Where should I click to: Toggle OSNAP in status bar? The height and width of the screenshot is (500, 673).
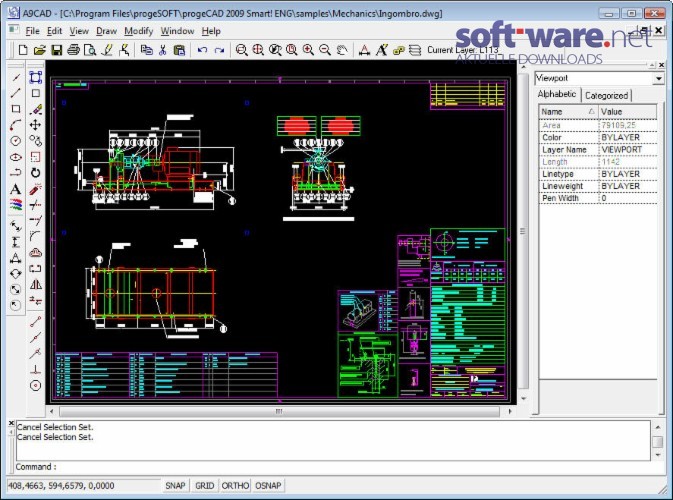268,485
